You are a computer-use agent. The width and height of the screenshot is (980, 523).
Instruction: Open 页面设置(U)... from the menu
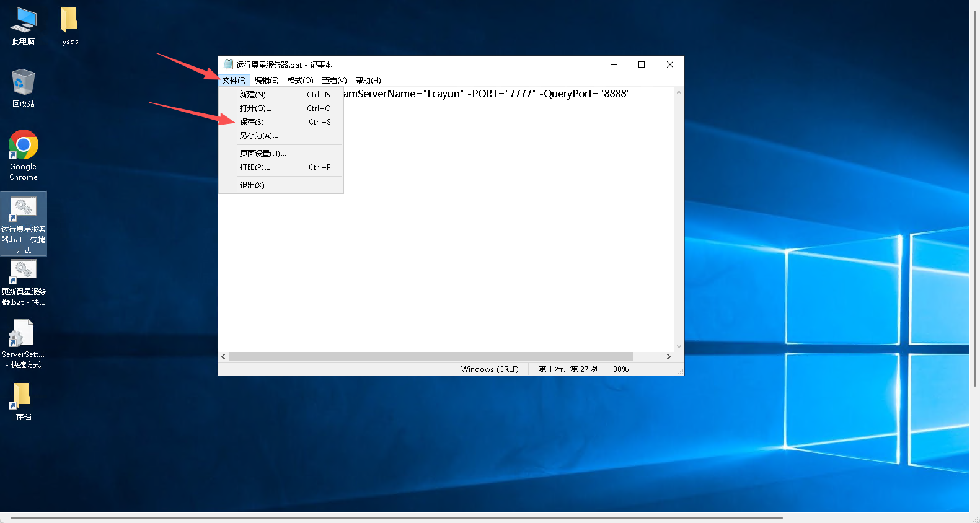click(x=263, y=154)
